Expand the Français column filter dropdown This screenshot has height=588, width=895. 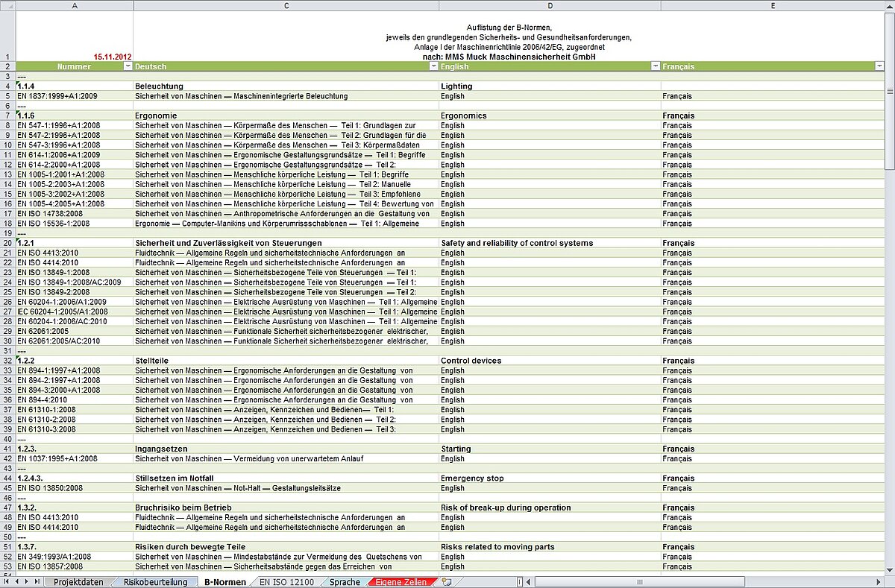[879, 66]
